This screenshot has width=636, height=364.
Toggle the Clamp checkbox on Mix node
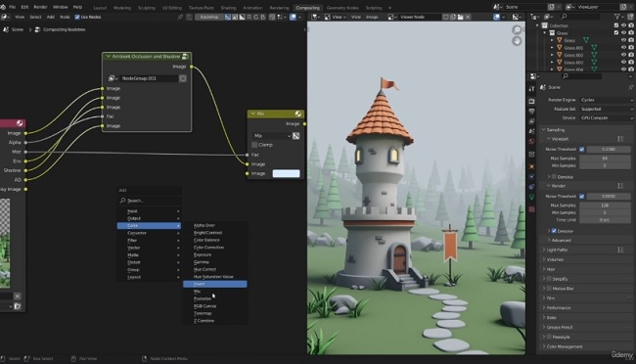(254, 145)
